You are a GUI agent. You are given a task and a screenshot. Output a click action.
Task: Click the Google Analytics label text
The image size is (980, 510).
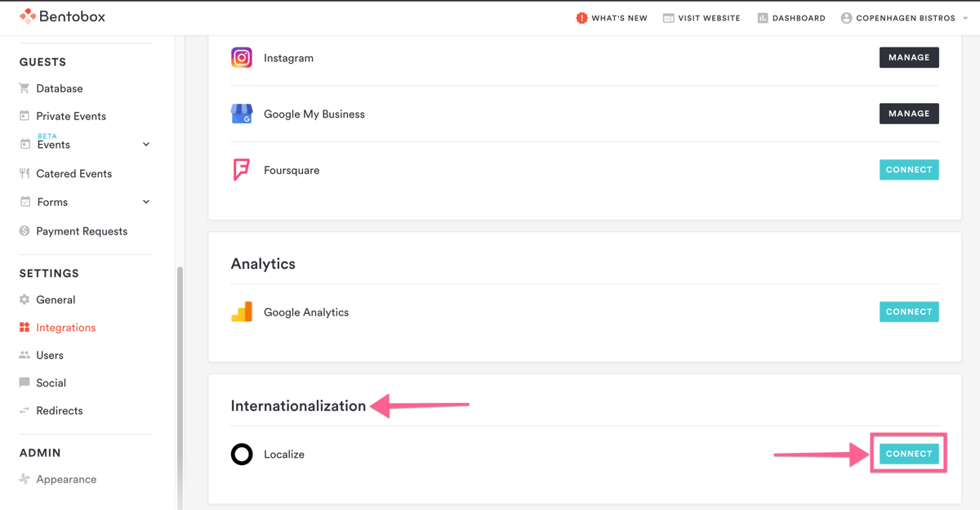[306, 312]
